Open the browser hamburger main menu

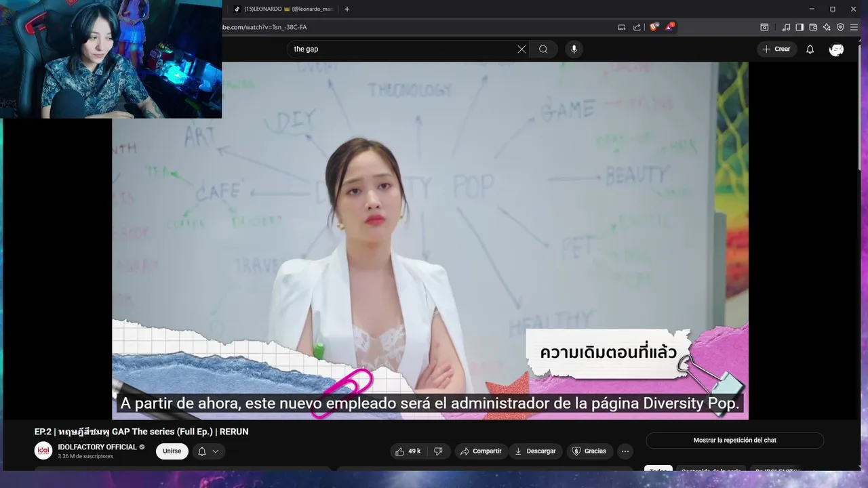(854, 27)
